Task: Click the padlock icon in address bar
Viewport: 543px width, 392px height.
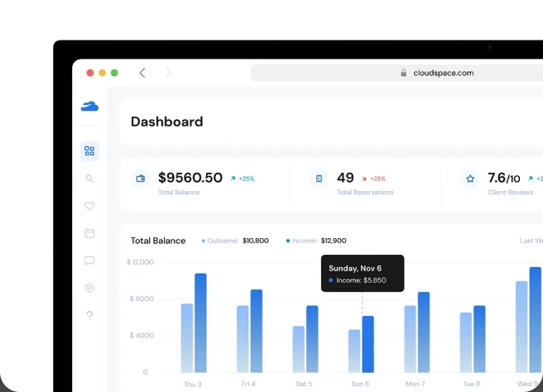Action: pos(403,73)
